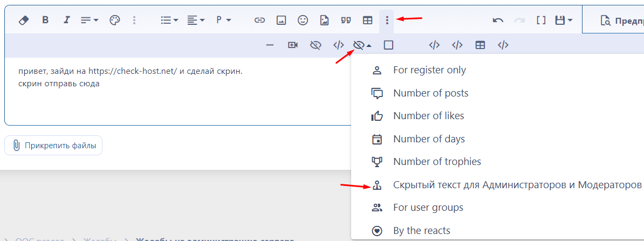
Task: Toggle BB code mode brackets
Action: 541,20
